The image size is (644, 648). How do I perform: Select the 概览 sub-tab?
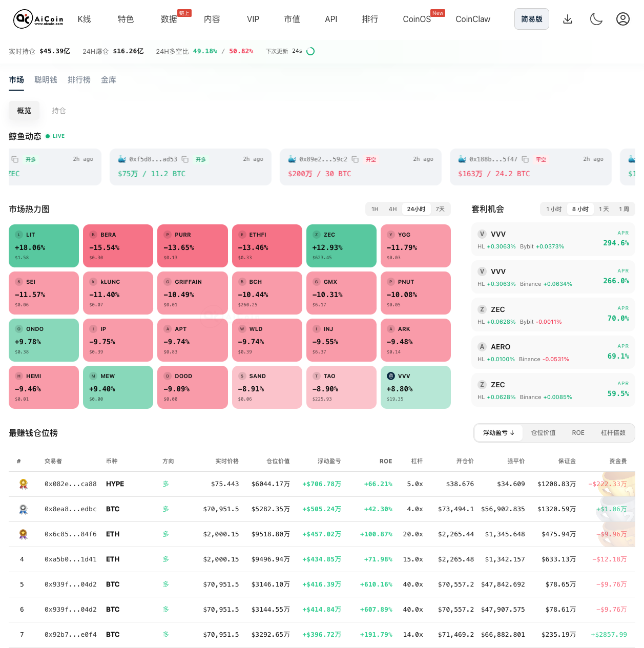24,111
